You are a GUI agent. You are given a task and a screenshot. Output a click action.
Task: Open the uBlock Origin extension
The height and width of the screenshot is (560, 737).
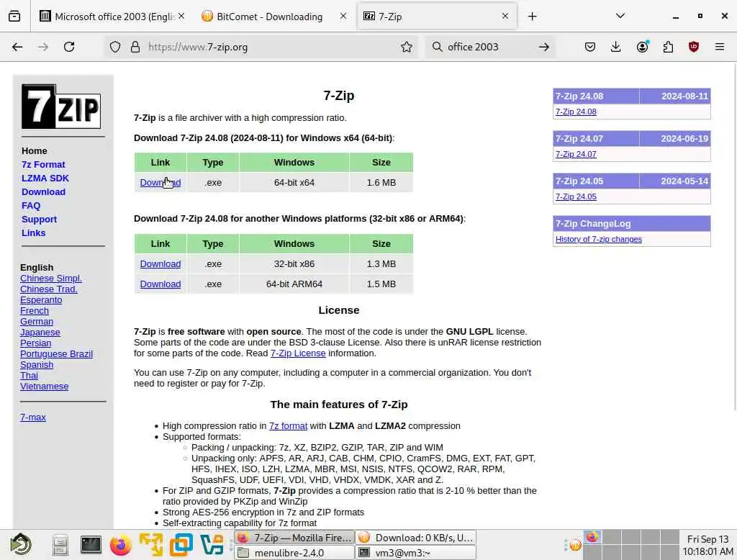tap(693, 47)
